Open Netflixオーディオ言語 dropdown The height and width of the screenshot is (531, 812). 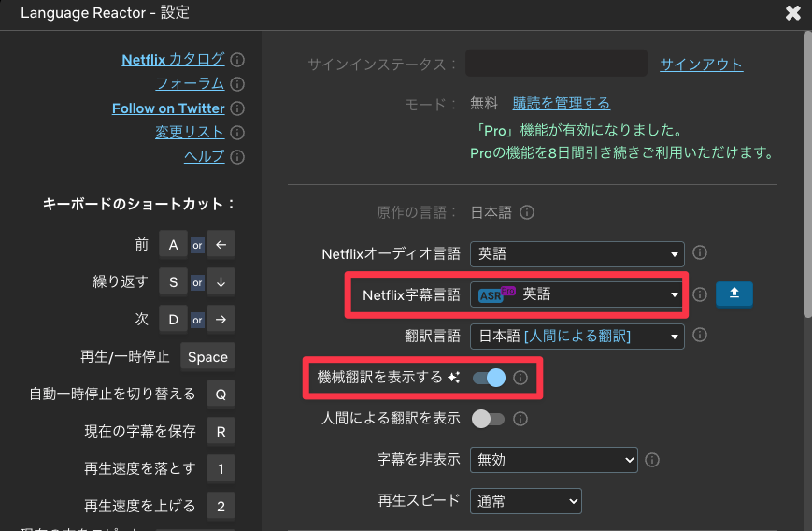tap(577, 254)
